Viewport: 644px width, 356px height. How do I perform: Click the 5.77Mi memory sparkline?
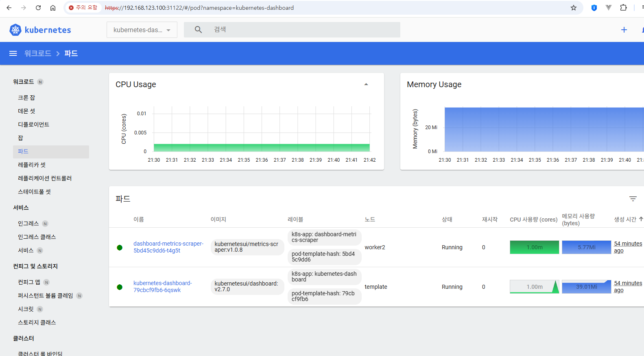[x=587, y=247]
